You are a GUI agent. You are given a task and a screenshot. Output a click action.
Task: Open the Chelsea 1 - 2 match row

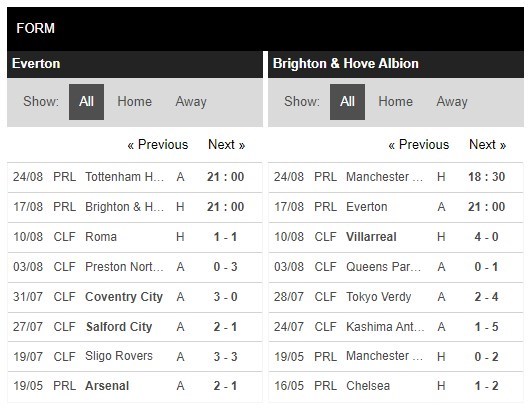[396, 386]
